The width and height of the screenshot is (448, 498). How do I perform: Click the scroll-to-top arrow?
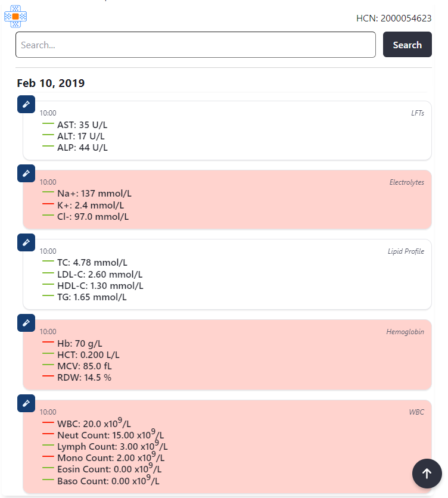coord(427,474)
